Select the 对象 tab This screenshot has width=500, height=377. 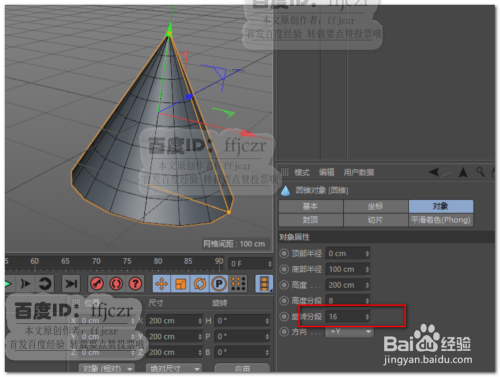(441, 206)
